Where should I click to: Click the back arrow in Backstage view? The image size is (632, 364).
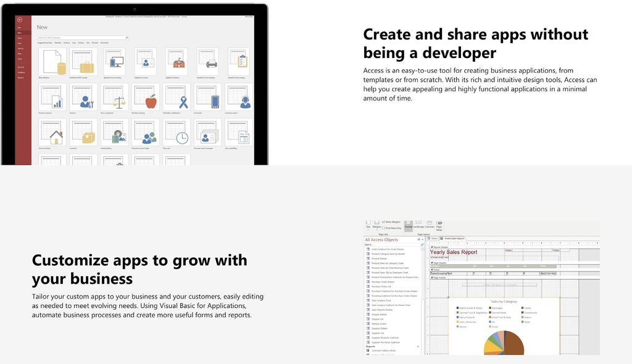tap(20, 20)
